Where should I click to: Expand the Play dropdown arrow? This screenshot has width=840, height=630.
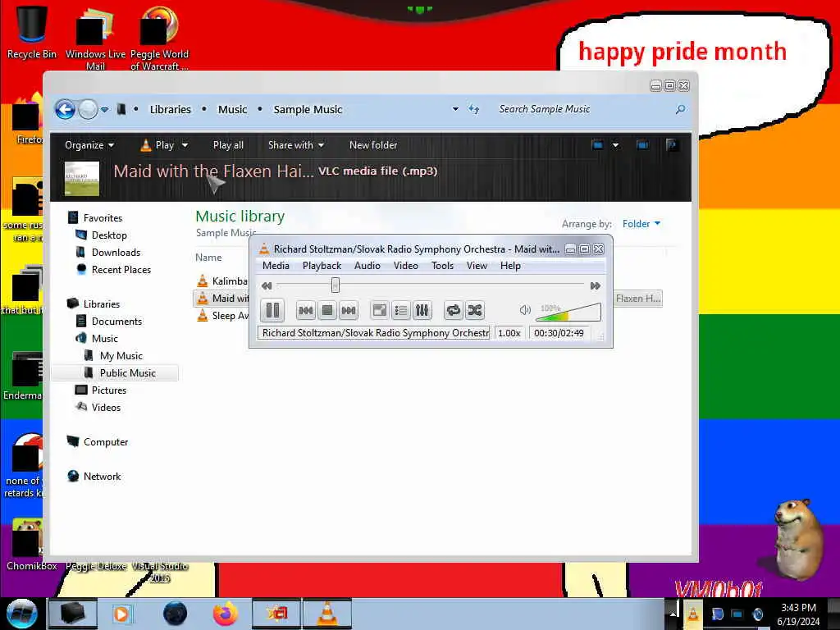pos(185,145)
